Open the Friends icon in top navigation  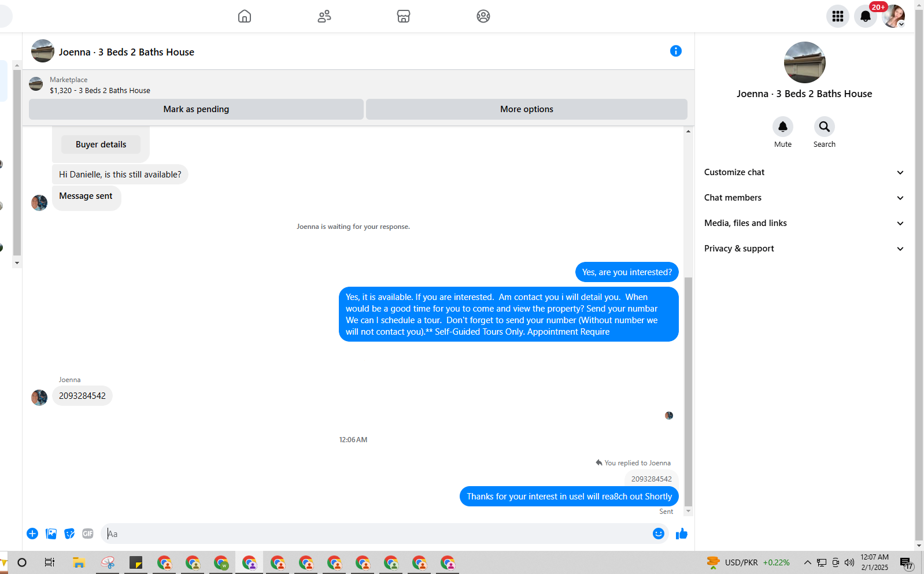point(324,16)
